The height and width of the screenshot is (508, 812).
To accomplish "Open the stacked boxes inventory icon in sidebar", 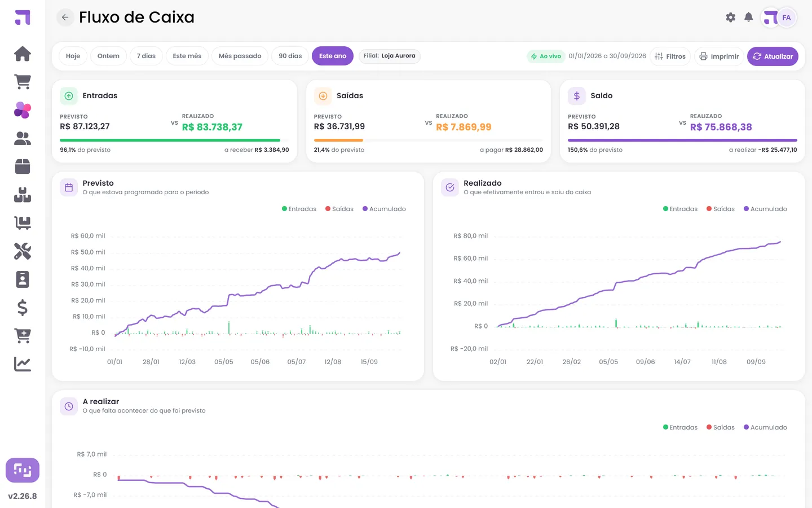I will [x=23, y=195].
